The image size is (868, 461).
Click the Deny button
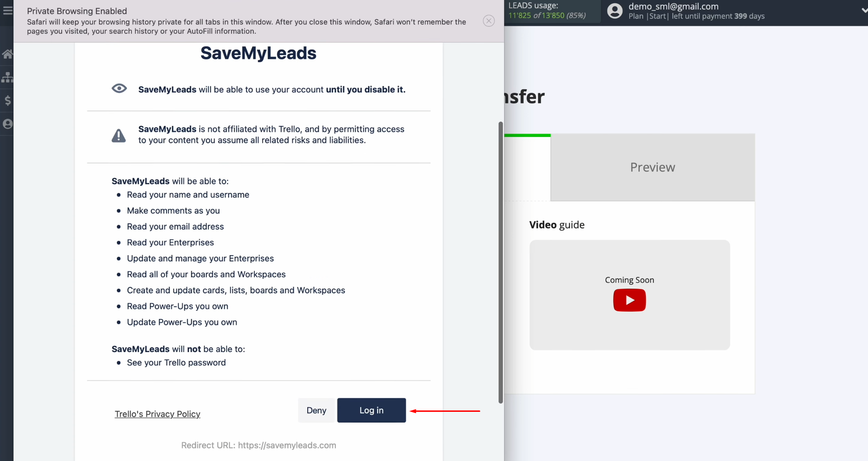316,410
